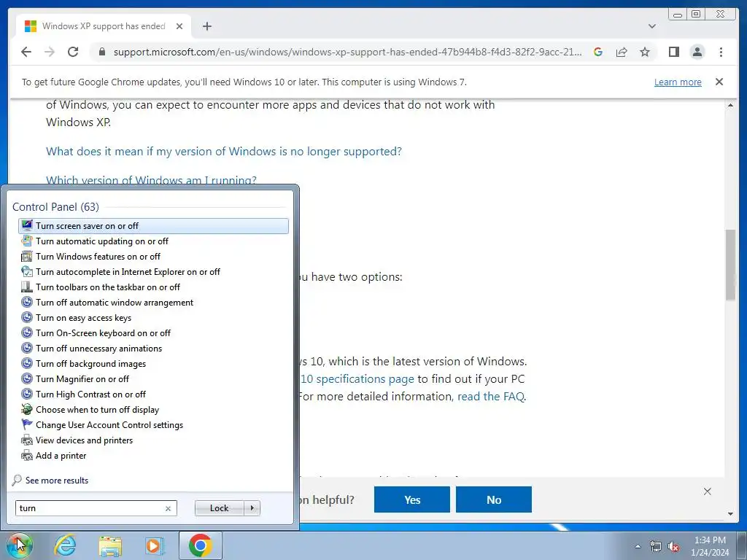Click the share page icon
This screenshot has width=747, height=560.
(x=622, y=52)
